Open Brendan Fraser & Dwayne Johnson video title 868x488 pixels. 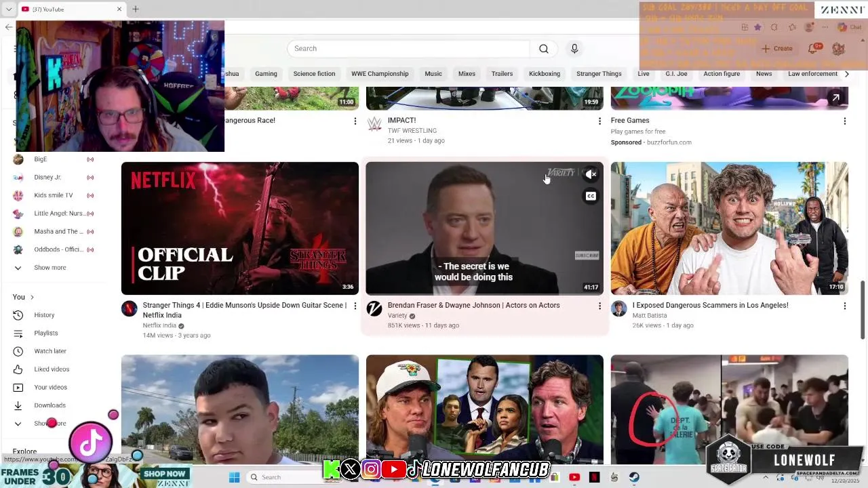[474, 306]
